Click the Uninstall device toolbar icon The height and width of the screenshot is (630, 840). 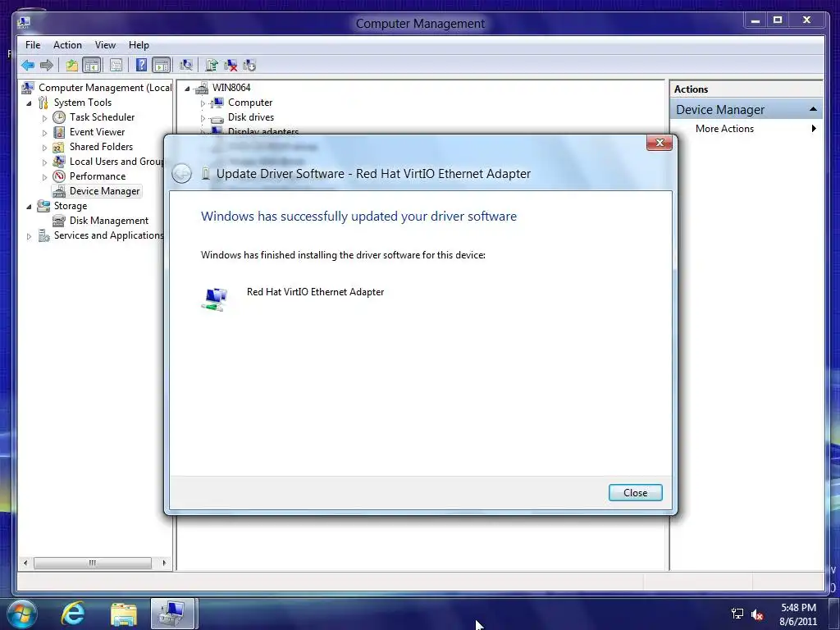231,66
